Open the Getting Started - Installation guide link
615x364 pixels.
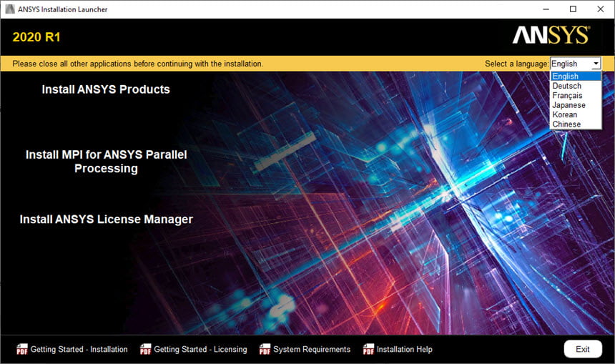tap(79, 349)
